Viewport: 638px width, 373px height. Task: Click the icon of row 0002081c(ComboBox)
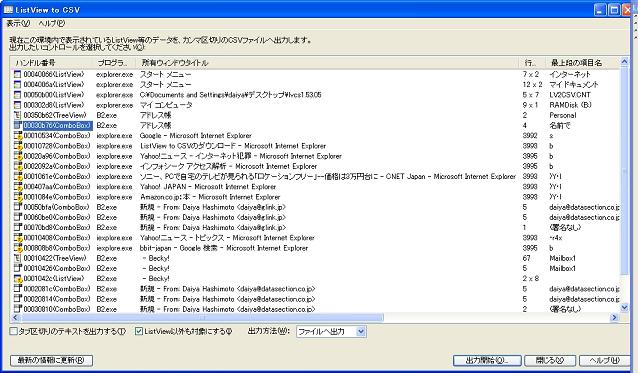coord(17,289)
